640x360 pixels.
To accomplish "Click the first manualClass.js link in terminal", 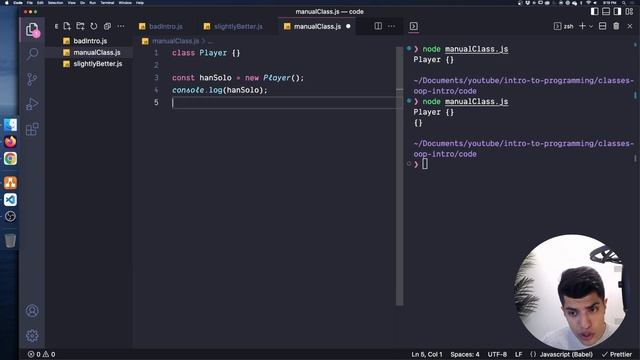I will pos(476,49).
